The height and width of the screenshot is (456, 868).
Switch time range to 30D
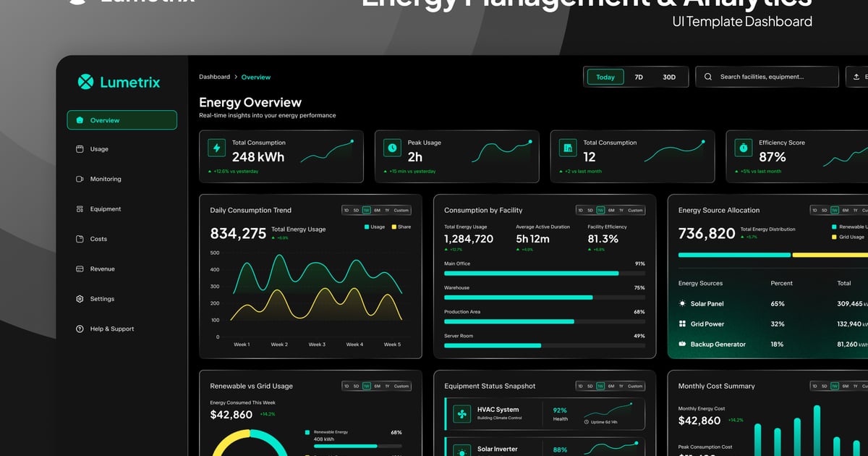[669, 77]
